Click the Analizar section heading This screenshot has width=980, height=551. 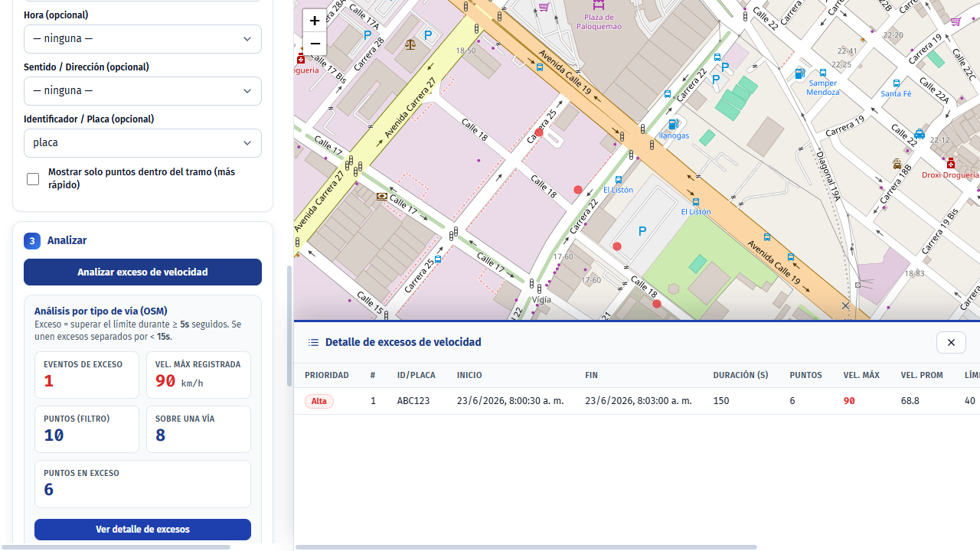[x=67, y=241]
